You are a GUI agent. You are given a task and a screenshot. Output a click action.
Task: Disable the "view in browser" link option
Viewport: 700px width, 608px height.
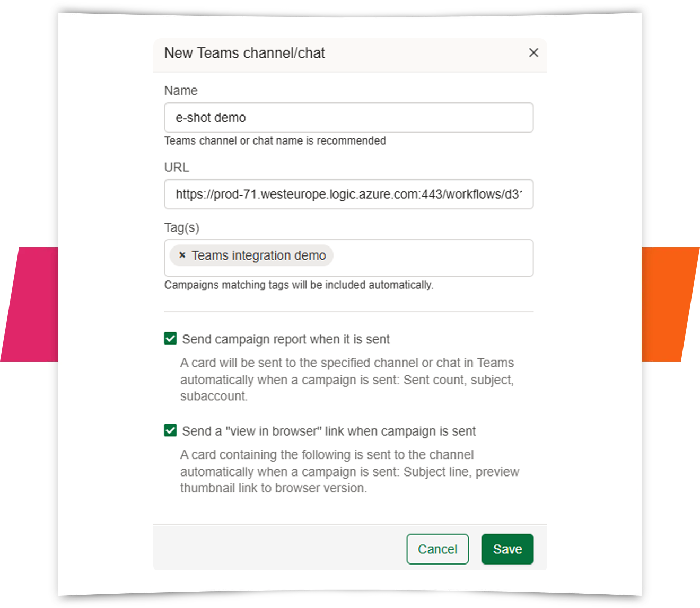[170, 431]
